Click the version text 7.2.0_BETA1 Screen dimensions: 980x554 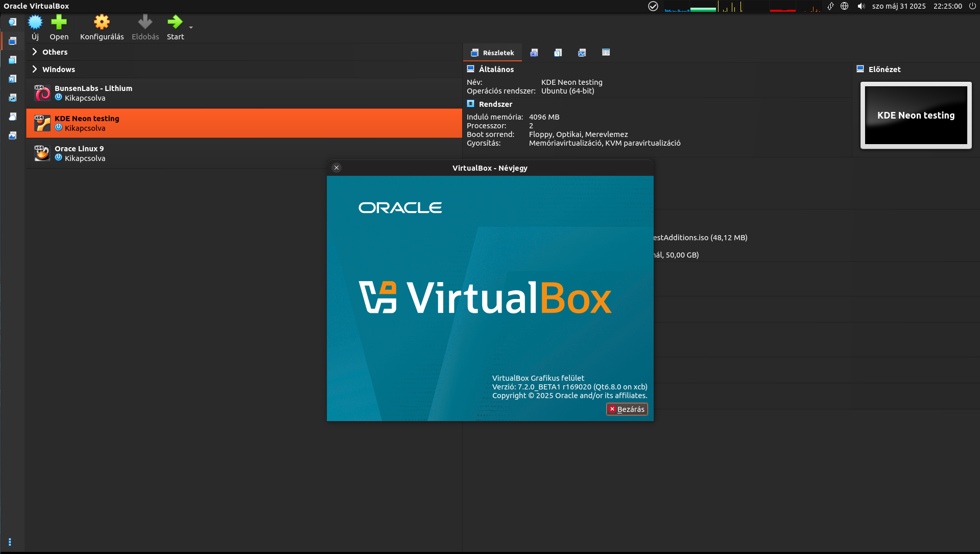point(539,387)
